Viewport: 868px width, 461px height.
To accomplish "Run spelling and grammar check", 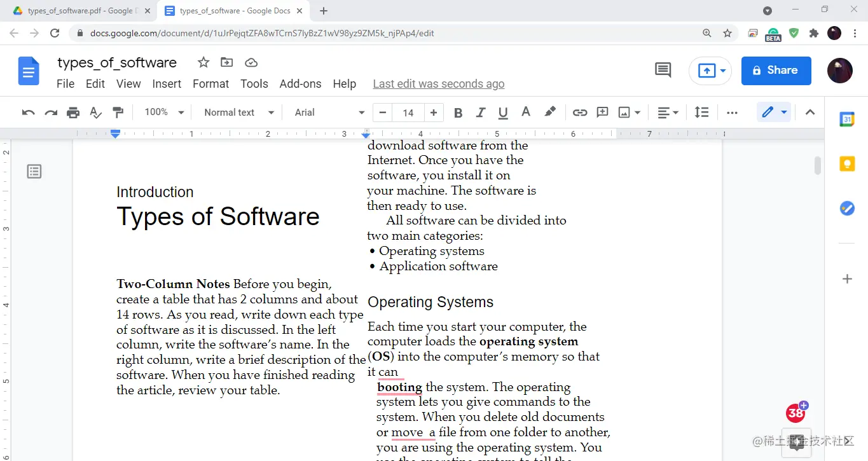I will [x=95, y=113].
